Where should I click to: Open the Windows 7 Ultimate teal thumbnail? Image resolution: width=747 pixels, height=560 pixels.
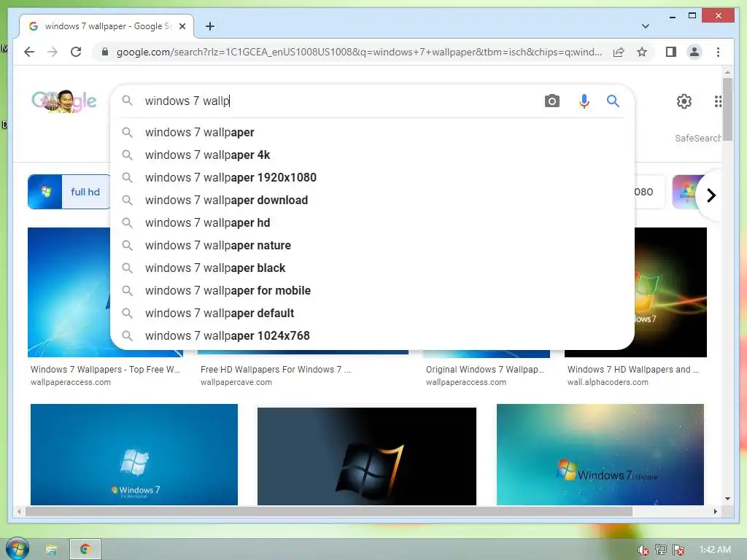tap(600, 454)
